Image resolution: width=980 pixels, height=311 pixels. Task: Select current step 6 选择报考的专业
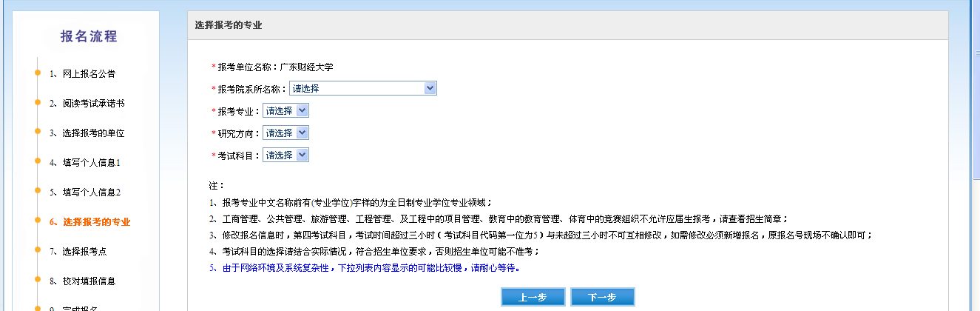[x=89, y=222]
